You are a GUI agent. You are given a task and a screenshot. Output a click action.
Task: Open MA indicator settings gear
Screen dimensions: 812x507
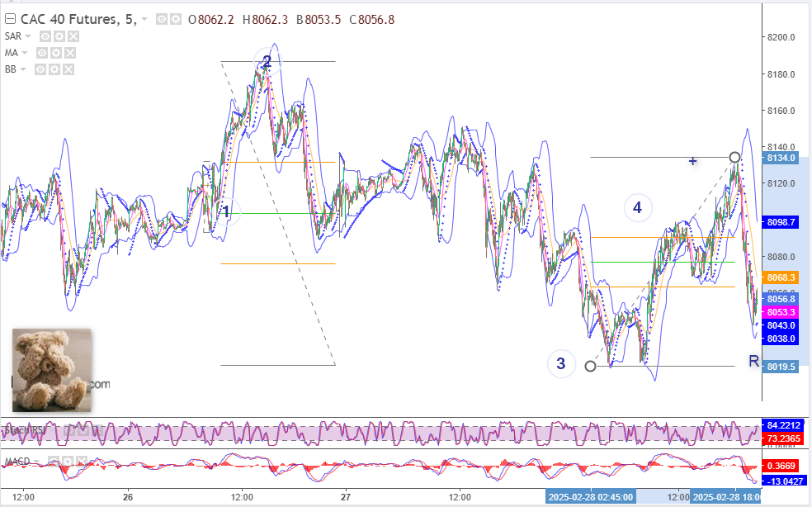(x=56, y=53)
